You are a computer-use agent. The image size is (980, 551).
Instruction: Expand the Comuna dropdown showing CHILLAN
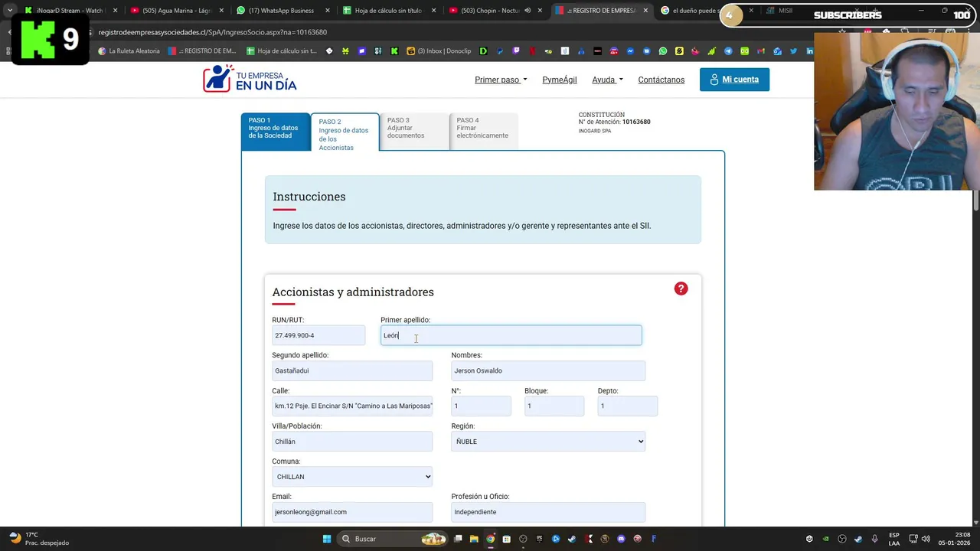pyautogui.click(x=352, y=477)
